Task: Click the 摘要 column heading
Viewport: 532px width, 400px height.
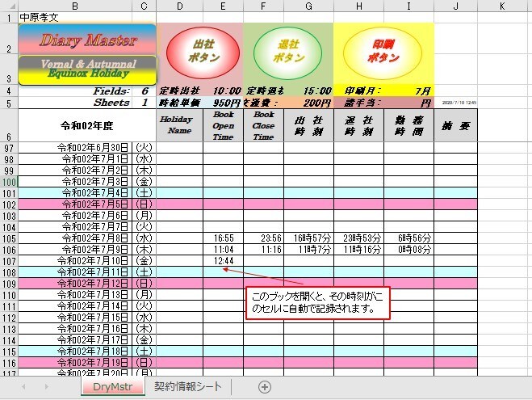Action: (455, 125)
